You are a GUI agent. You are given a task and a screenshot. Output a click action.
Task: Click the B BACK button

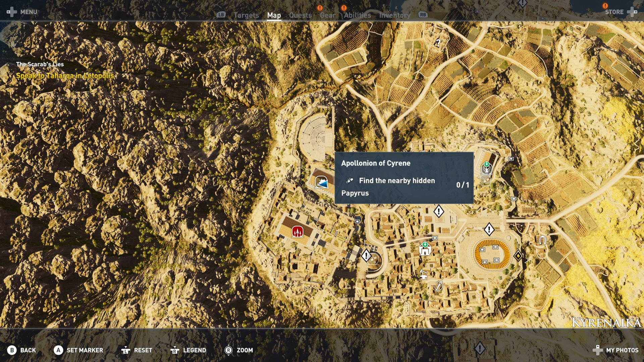pyautogui.click(x=21, y=350)
